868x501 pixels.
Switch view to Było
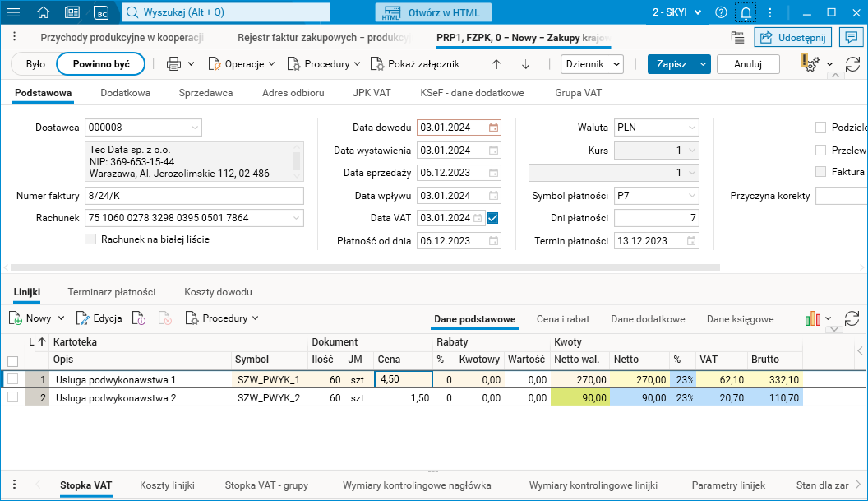[35, 64]
